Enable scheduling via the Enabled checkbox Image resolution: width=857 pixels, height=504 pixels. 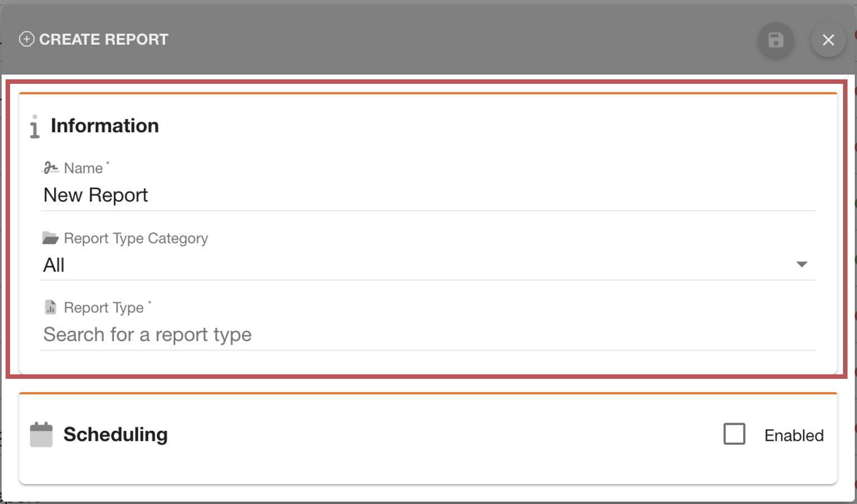[735, 434]
